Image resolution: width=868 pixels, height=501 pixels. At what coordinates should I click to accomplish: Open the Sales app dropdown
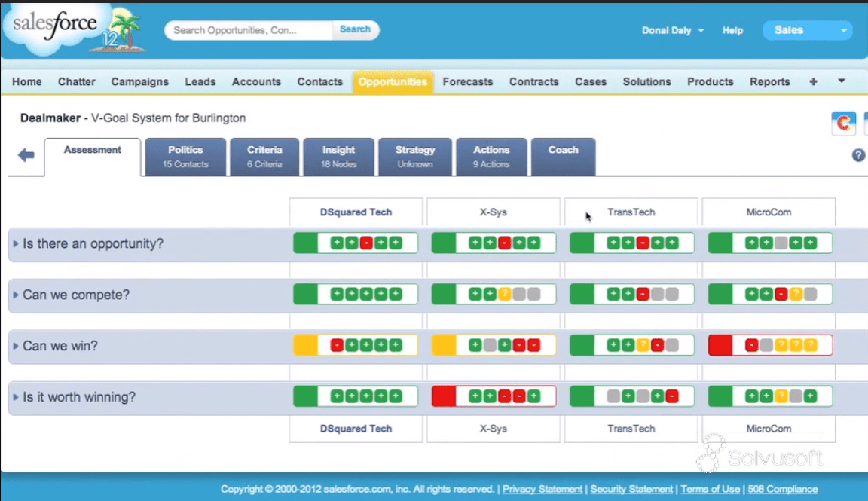808,30
